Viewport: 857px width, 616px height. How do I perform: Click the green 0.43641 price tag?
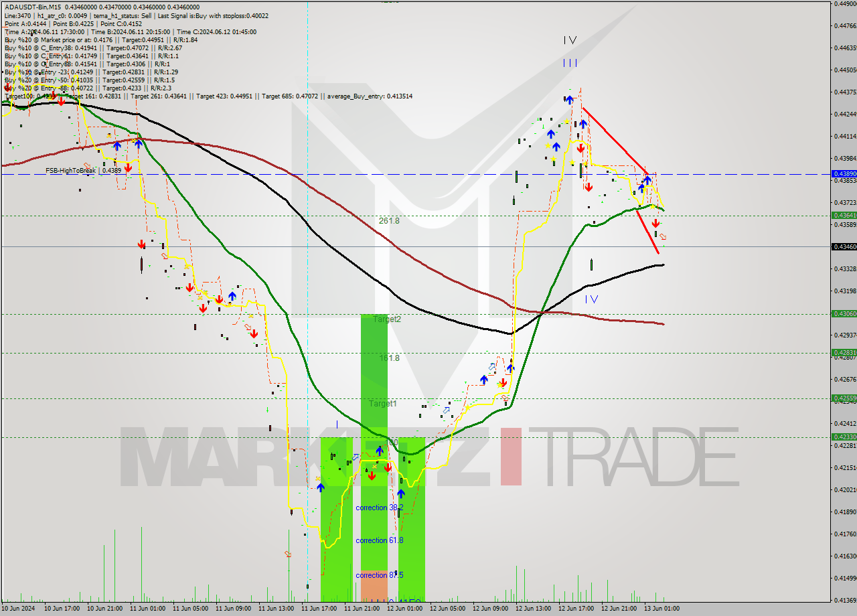844,216
